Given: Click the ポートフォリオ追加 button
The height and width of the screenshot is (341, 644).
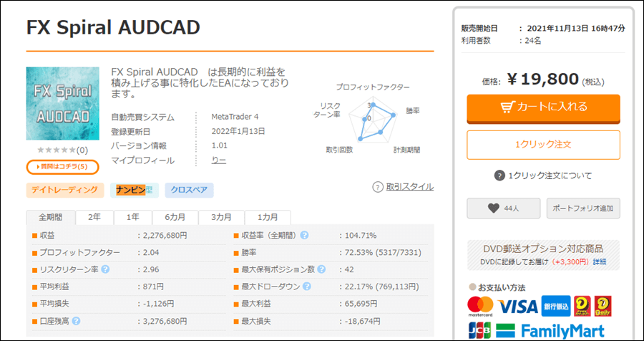Looking at the screenshot, I should [x=583, y=208].
